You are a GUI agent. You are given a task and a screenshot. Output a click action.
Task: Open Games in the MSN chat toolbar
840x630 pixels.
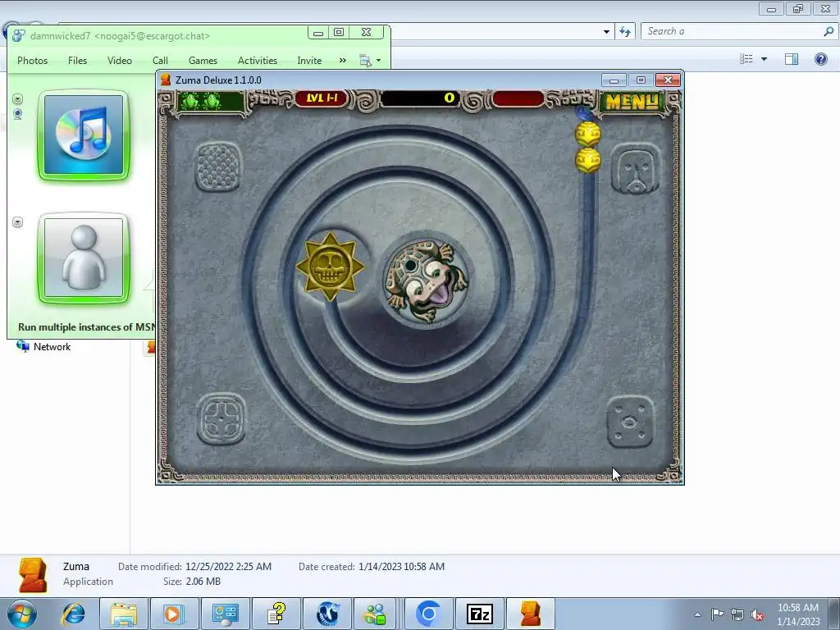point(203,61)
